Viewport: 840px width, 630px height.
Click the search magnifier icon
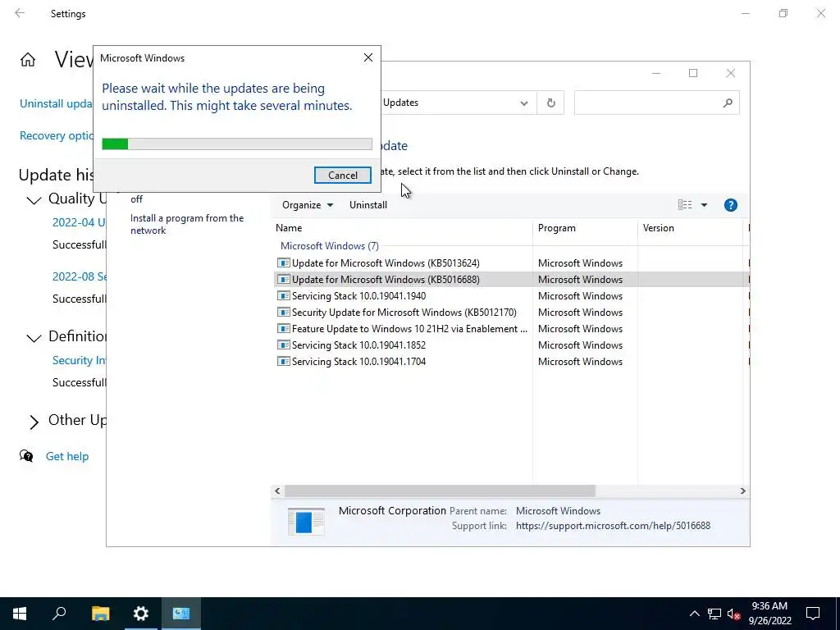tap(728, 103)
